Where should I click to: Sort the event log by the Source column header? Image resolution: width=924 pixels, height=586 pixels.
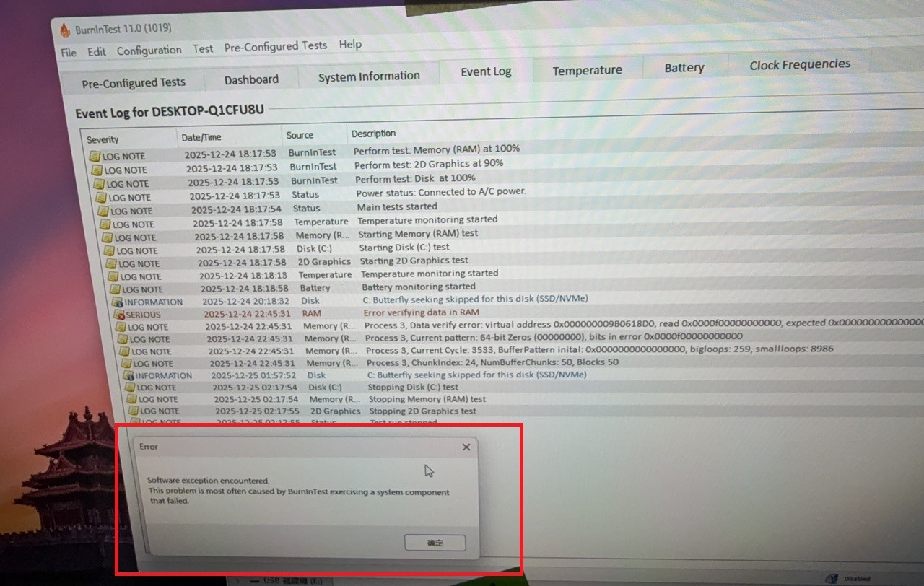tap(314, 135)
